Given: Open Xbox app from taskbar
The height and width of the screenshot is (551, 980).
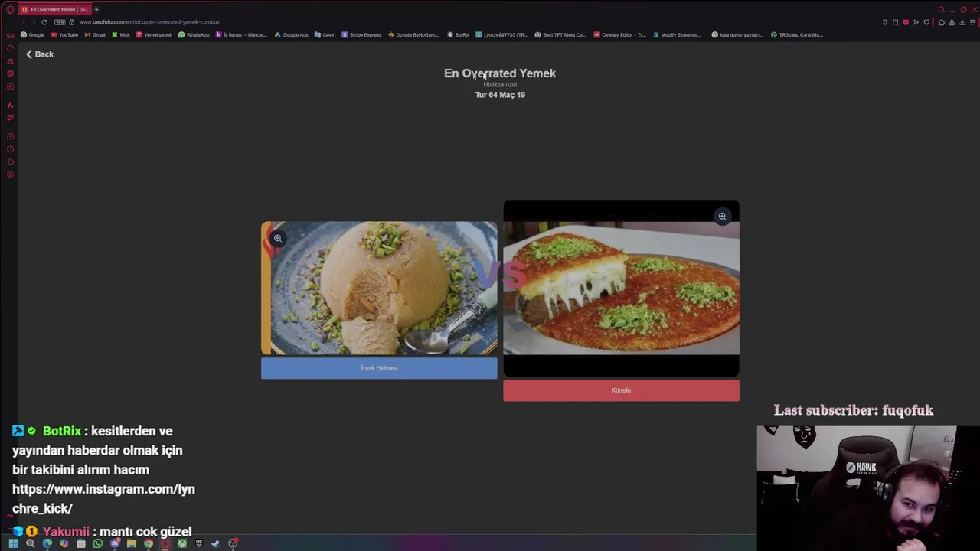Looking at the screenshot, I should [182, 543].
